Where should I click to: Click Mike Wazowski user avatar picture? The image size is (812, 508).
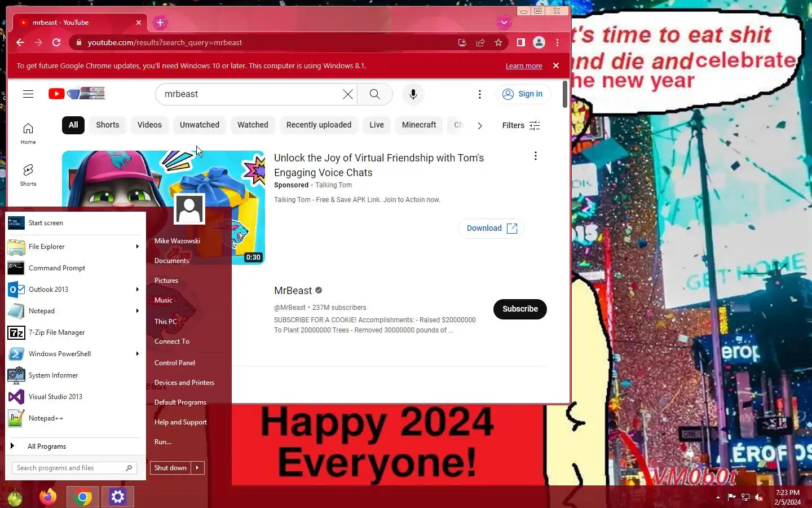(x=189, y=209)
